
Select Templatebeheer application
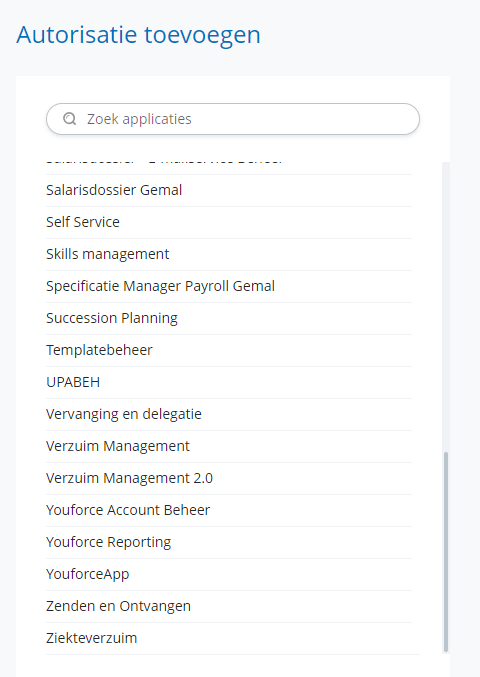point(229,350)
